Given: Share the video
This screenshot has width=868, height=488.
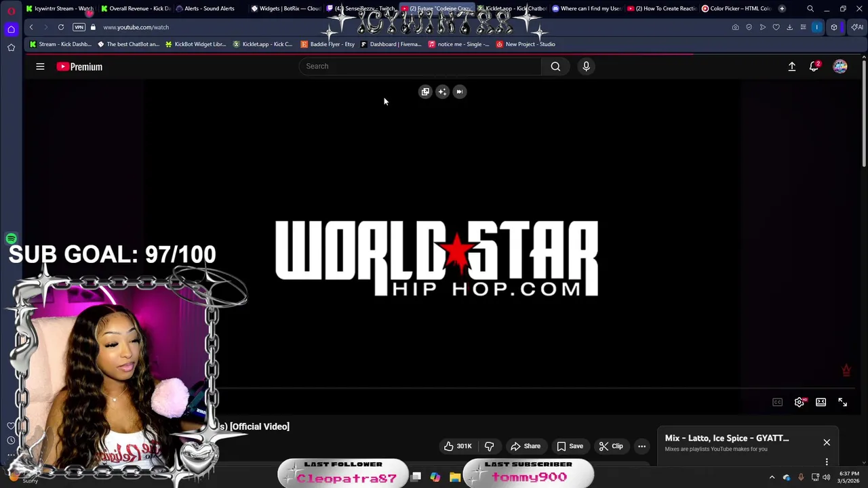Looking at the screenshot, I should [526, 446].
